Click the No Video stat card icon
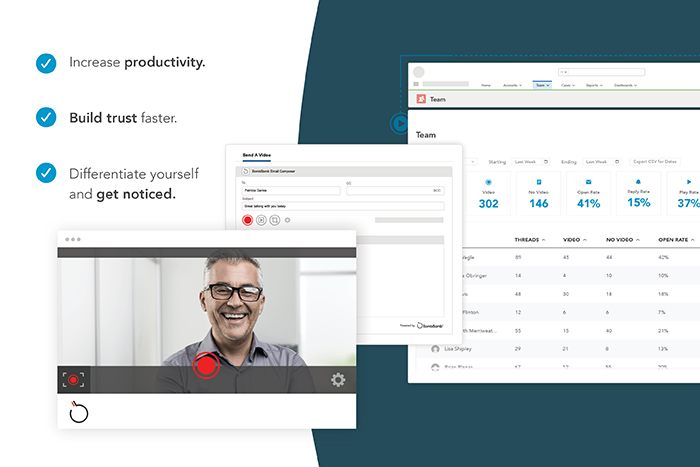This screenshot has width=700, height=467. 539,182
